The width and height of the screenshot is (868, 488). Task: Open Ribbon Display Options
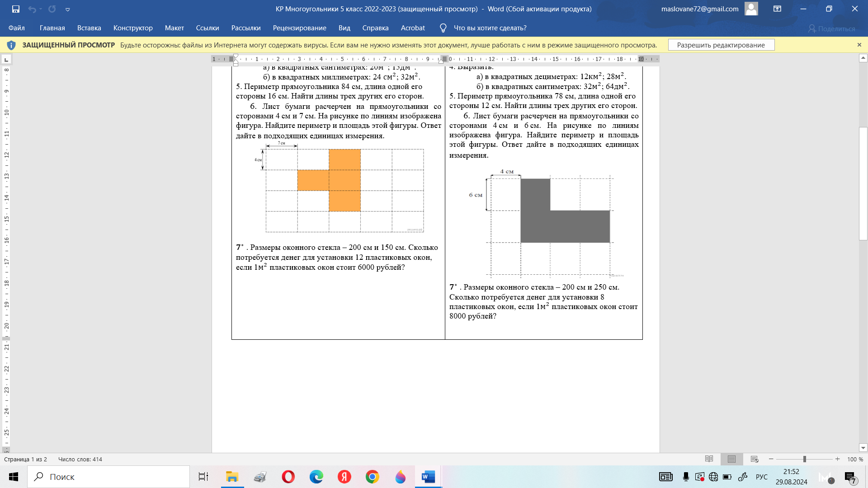click(777, 9)
